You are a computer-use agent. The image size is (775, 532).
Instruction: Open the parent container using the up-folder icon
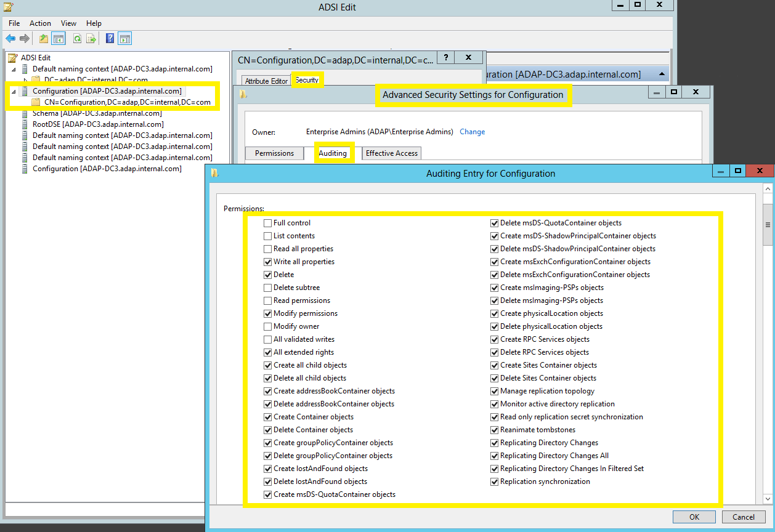(x=43, y=38)
